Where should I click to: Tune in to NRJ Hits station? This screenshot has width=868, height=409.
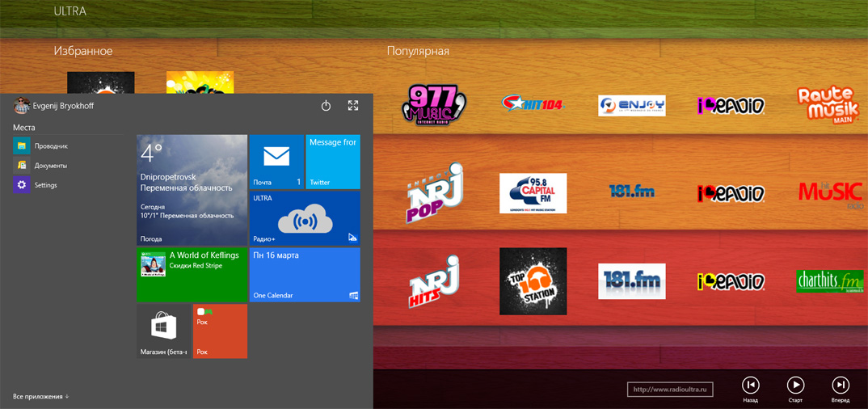tap(433, 281)
